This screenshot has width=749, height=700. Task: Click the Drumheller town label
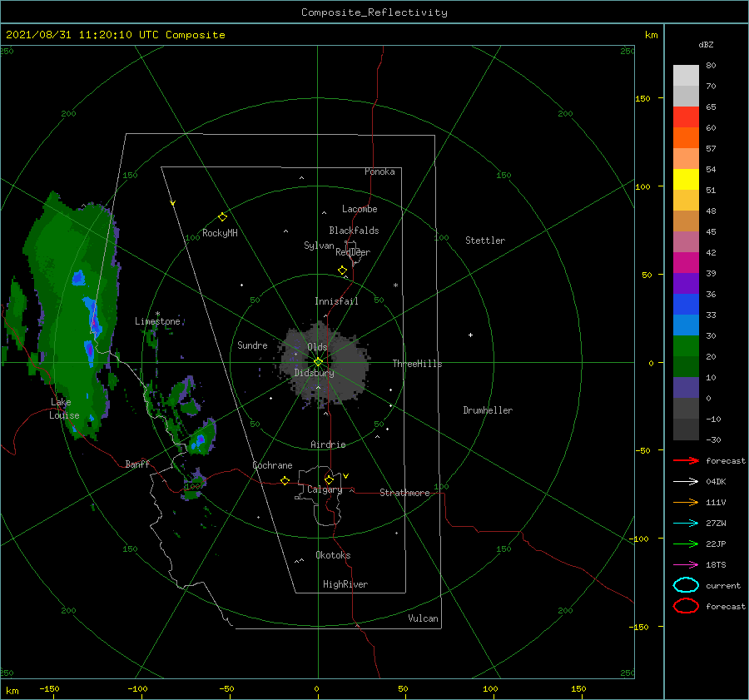coord(488,410)
